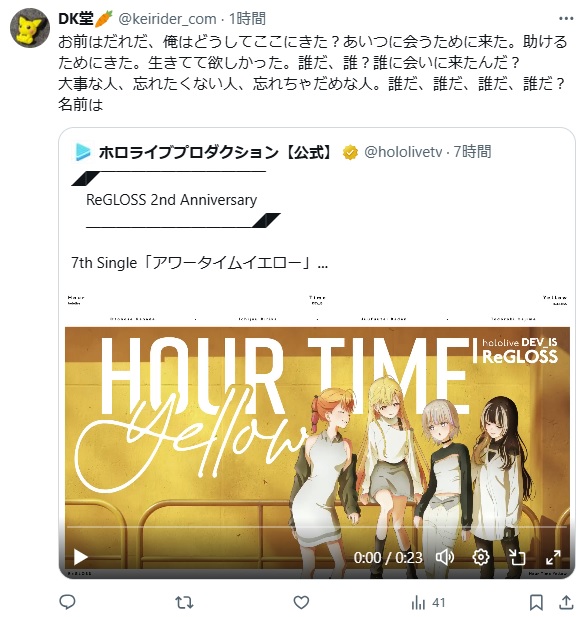Viewport: 585px width, 617px height.
Task: Click the video progress bar
Action: [317, 526]
